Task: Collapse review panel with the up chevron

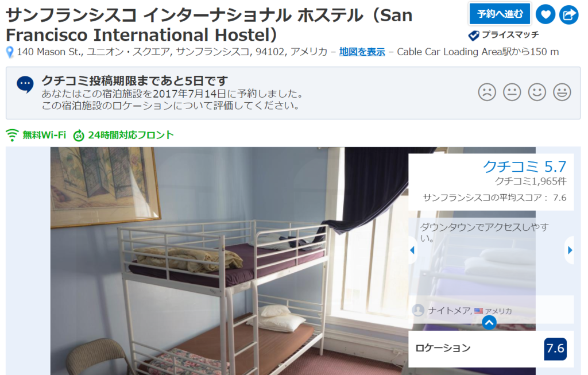Action: pyautogui.click(x=489, y=323)
